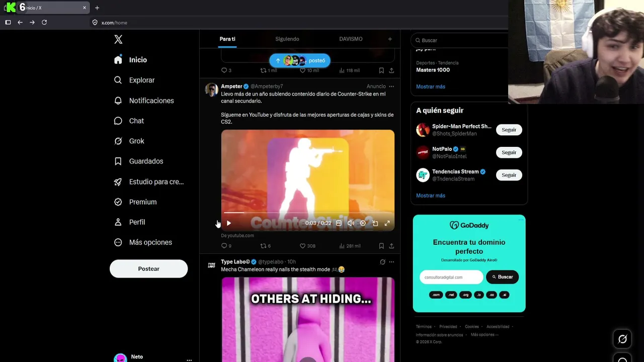This screenshot has width=644, height=362.
Task: Follow NotPalo
Action: click(x=509, y=152)
